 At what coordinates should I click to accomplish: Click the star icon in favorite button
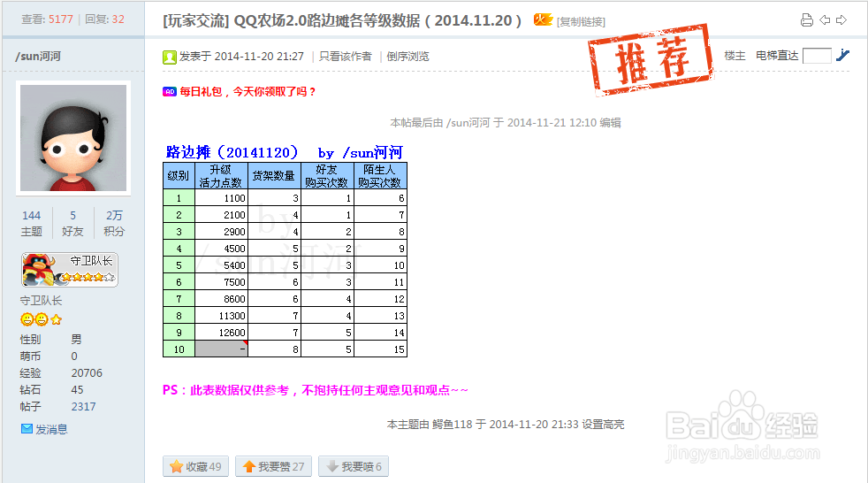tap(176, 466)
